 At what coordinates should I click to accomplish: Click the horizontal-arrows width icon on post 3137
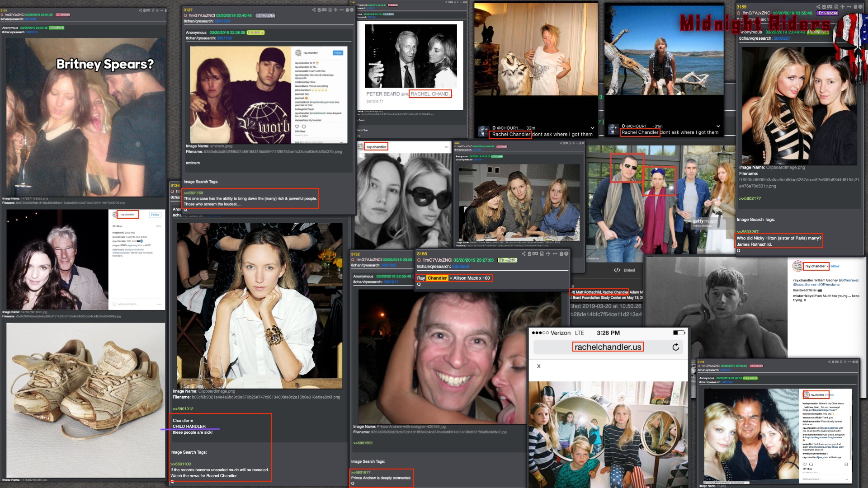coord(342,9)
